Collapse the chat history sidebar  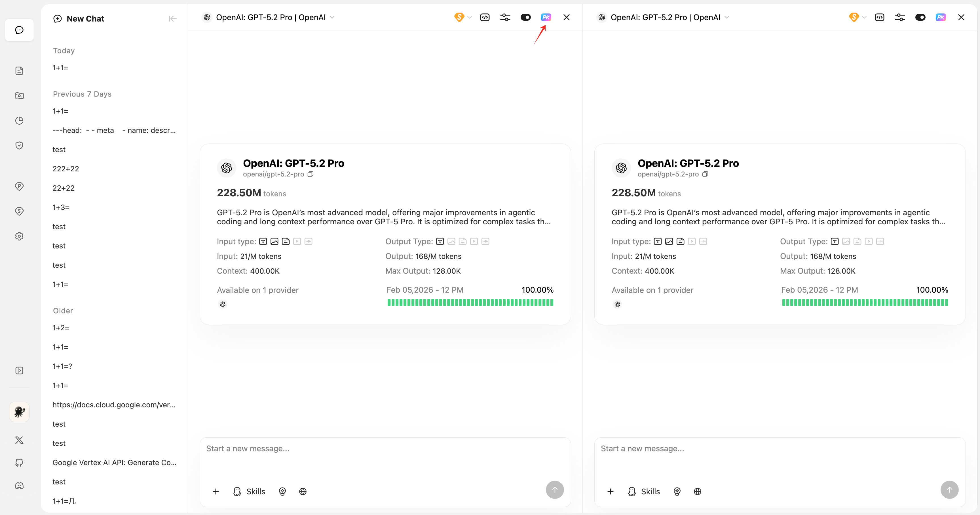173,19
